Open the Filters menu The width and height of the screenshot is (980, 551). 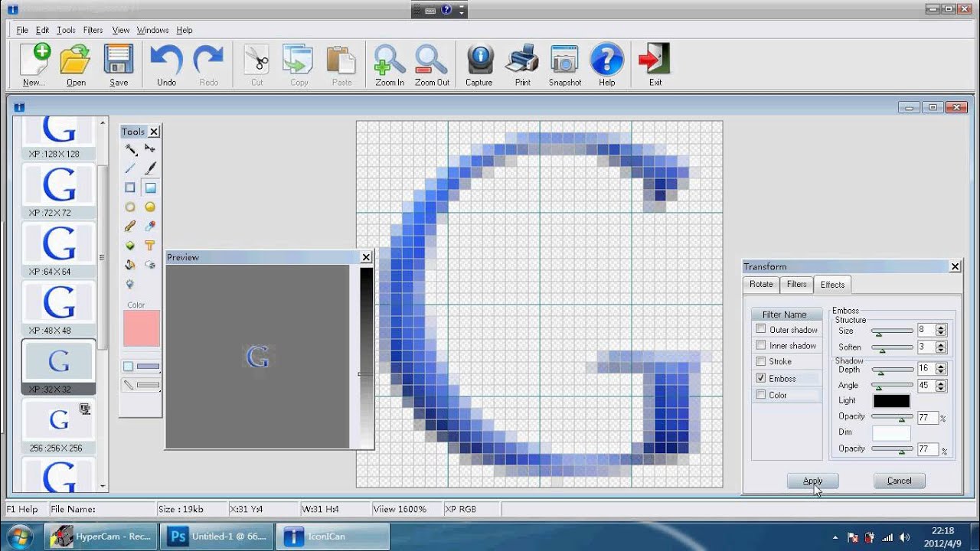[x=93, y=30]
